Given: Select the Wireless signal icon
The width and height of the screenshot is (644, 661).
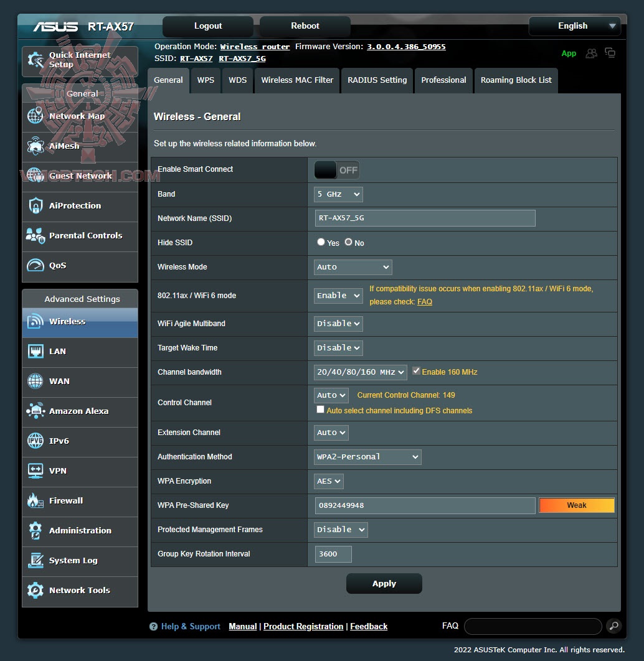Looking at the screenshot, I should [36, 322].
